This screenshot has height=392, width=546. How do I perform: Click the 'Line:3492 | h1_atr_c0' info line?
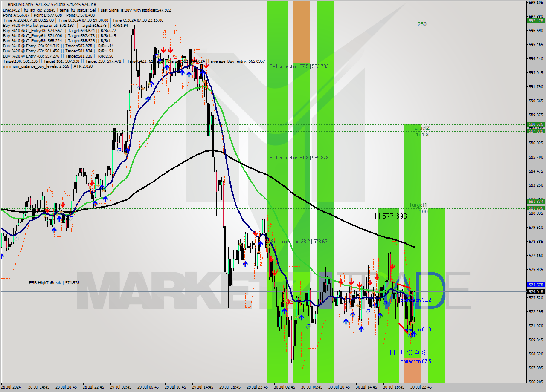(87, 10)
